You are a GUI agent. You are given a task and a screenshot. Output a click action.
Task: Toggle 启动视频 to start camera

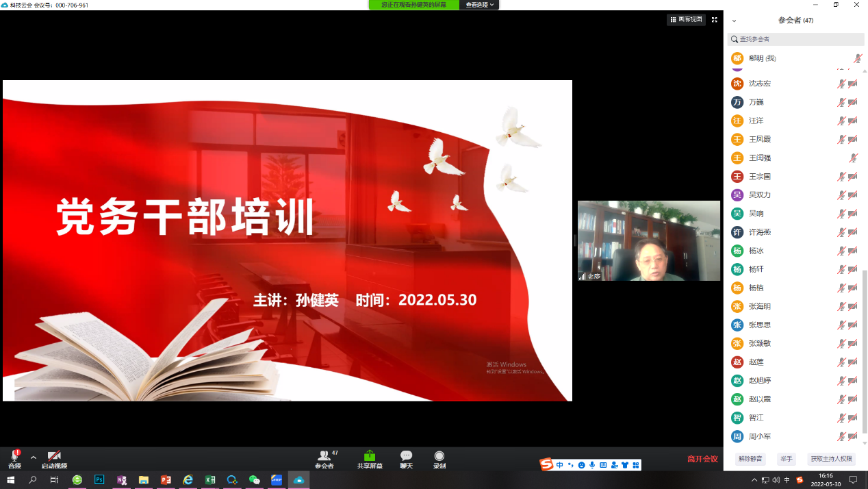54,456
